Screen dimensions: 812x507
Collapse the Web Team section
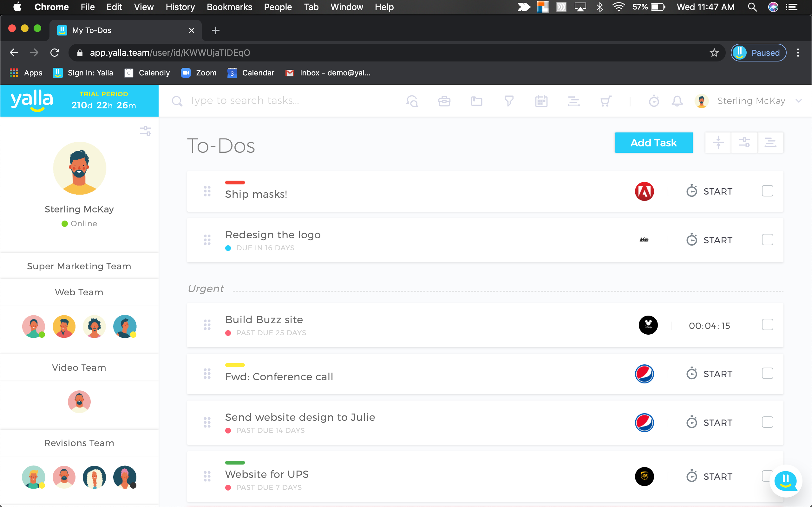pyautogui.click(x=79, y=292)
